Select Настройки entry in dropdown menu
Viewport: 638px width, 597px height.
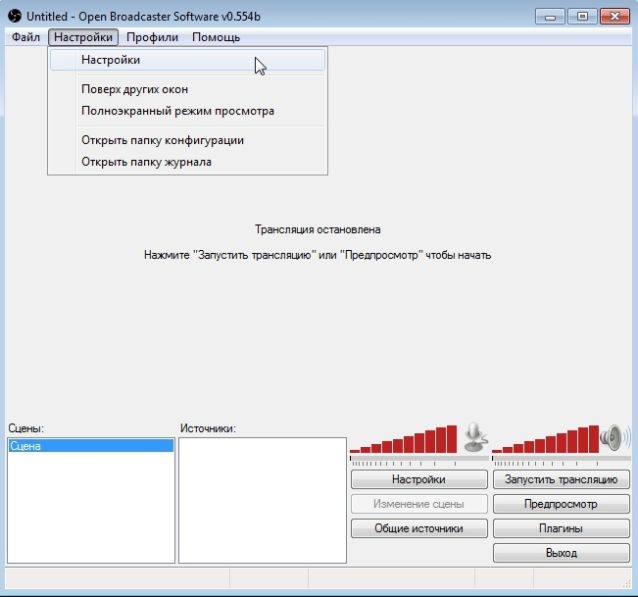pos(110,60)
